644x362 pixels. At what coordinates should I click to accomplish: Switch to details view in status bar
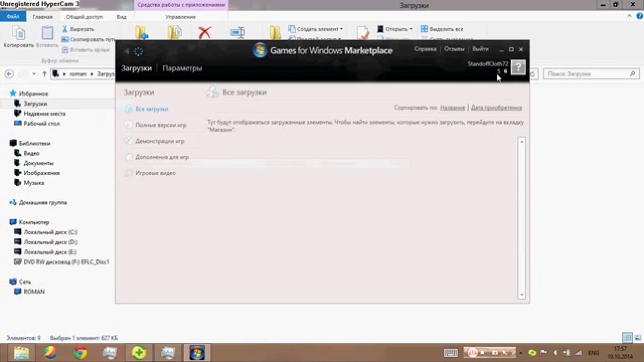pos(627,337)
